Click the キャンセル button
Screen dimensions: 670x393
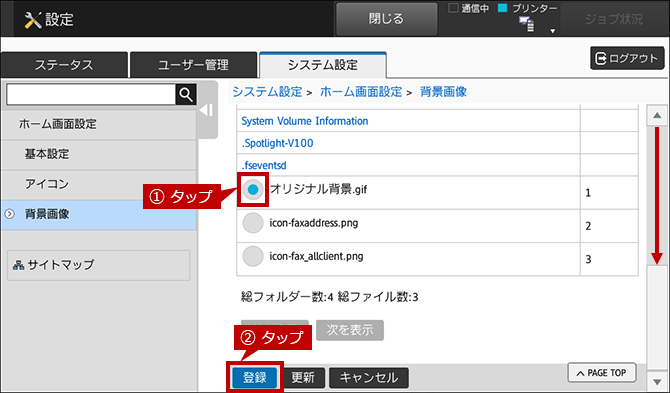(369, 378)
